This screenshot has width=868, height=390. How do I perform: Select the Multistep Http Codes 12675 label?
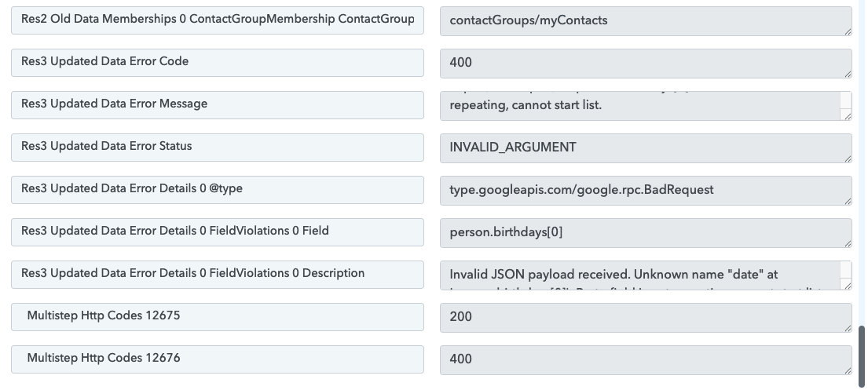tap(217, 317)
